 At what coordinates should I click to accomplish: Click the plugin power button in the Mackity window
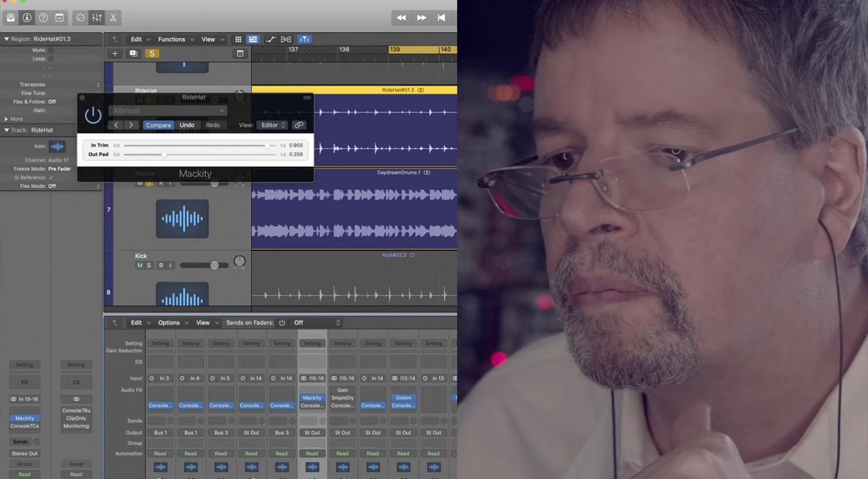coord(93,115)
